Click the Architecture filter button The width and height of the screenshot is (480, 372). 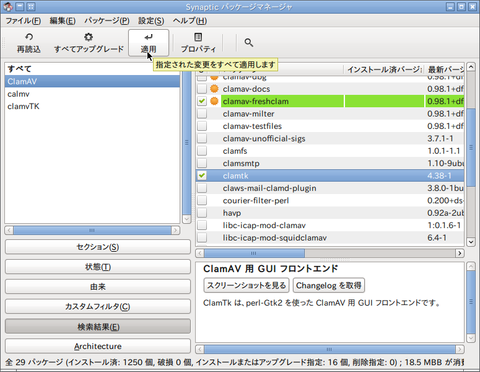click(98, 346)
